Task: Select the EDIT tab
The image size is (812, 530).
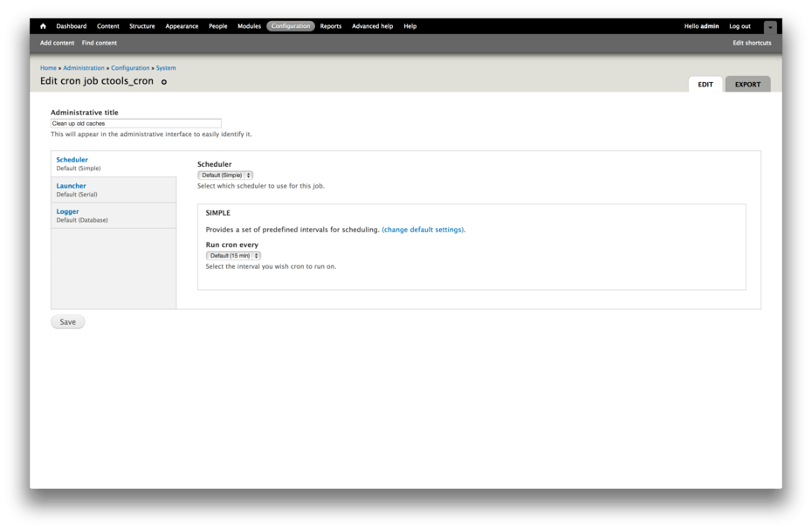Action: tap(705, 85)
